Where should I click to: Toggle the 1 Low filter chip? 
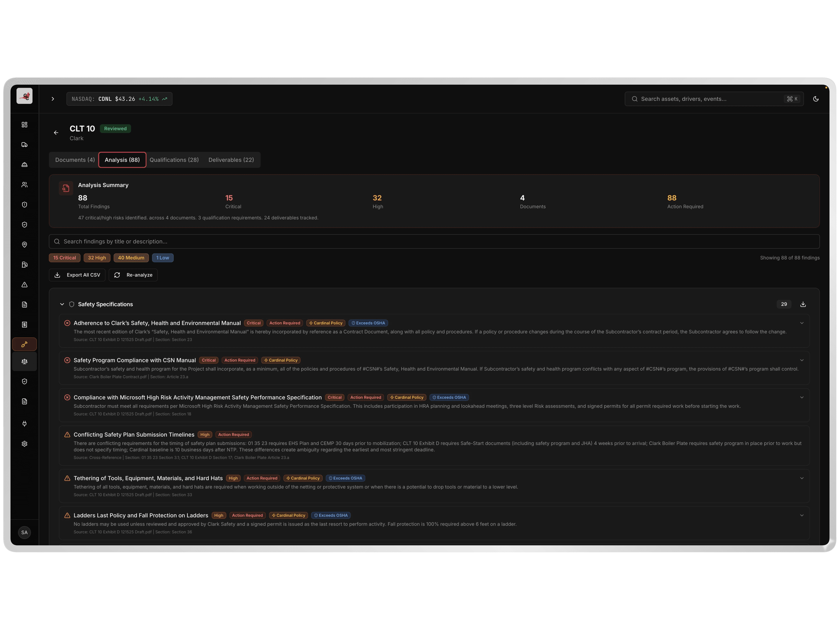163,258
